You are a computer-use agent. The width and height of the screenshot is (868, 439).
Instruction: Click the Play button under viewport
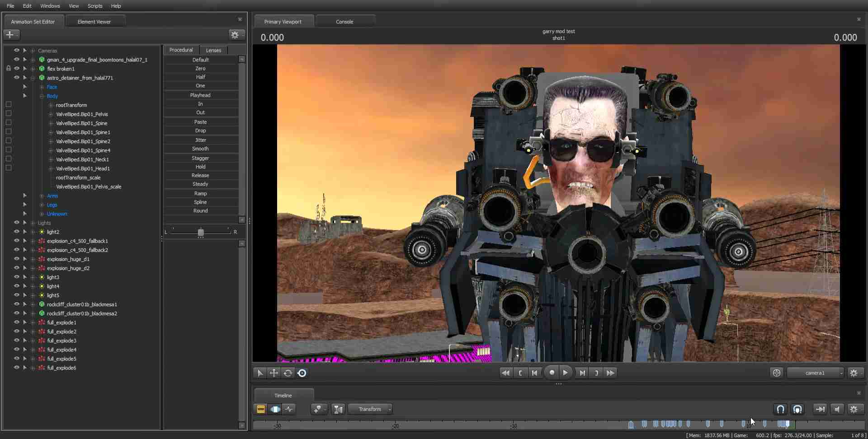click(x=565, y=373)
